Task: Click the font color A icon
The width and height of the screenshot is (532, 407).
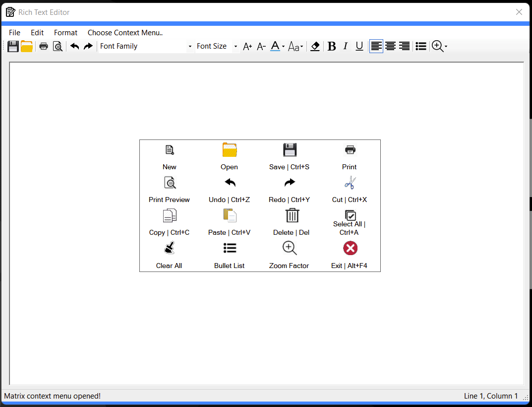Action: click(275, 46)
